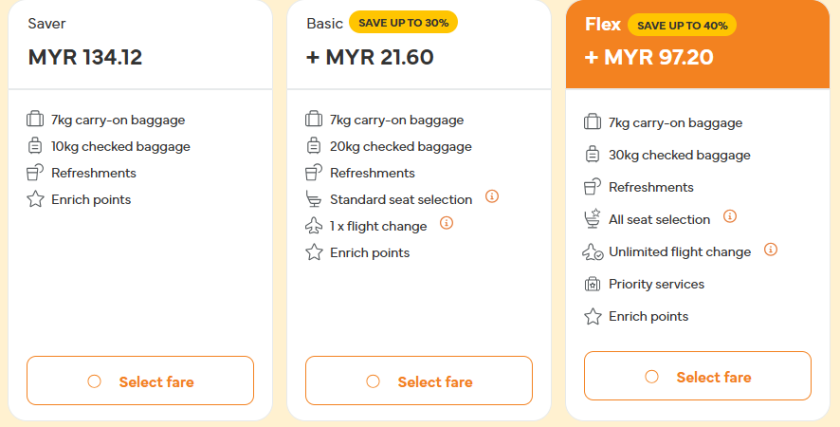
Task: Click refreshments cup icon in Basic fare
Action: coord(314,173)
